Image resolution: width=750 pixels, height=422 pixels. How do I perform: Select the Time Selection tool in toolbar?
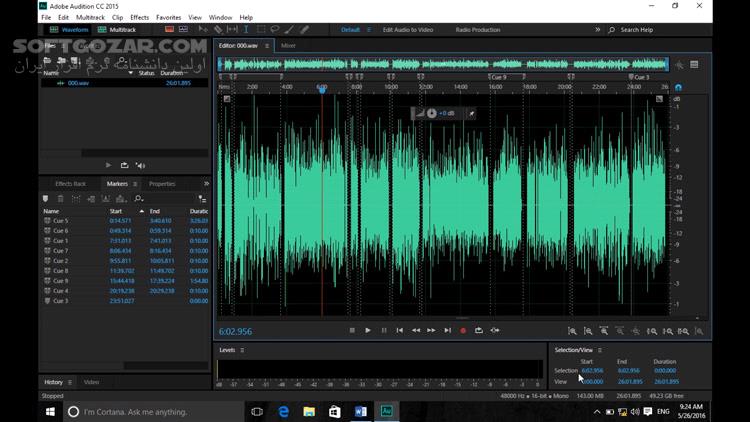(x=246, y=30)
